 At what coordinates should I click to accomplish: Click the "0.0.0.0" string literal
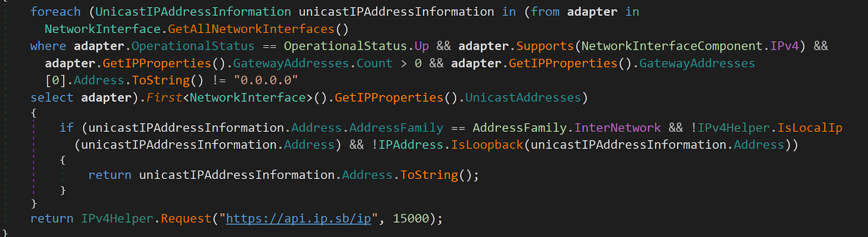click(x=266, y=80)
